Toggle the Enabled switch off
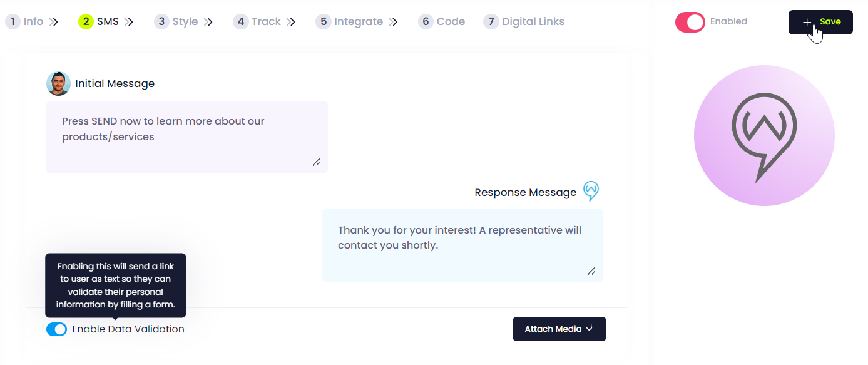The height and width of the screenshot is (365, 868). (x=690, y=22)
